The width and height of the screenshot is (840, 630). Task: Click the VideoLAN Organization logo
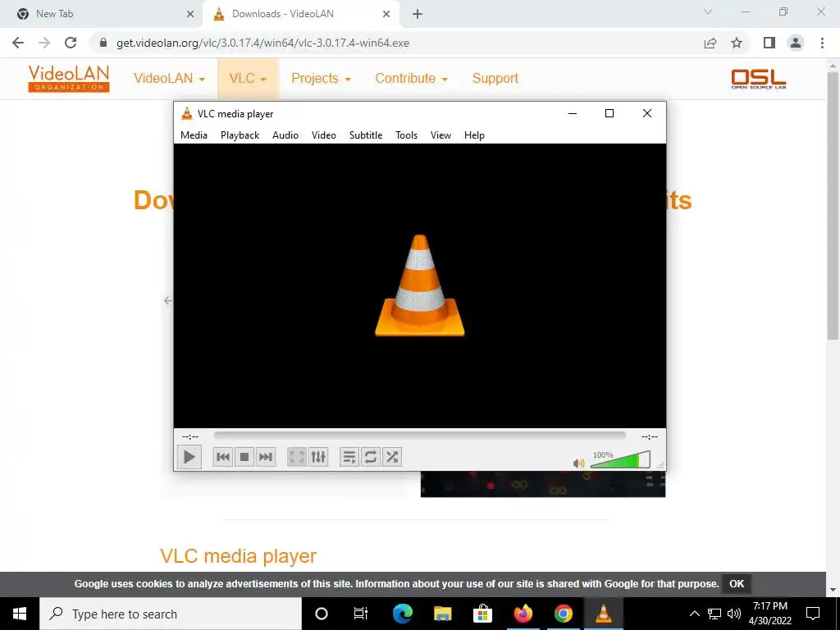coord(69,78)
